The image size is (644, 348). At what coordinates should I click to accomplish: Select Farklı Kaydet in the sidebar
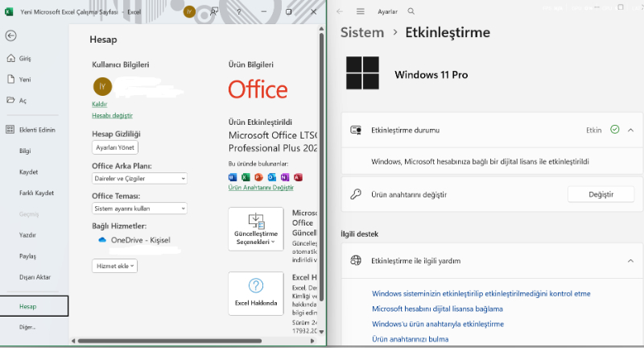tap(36, 193)
